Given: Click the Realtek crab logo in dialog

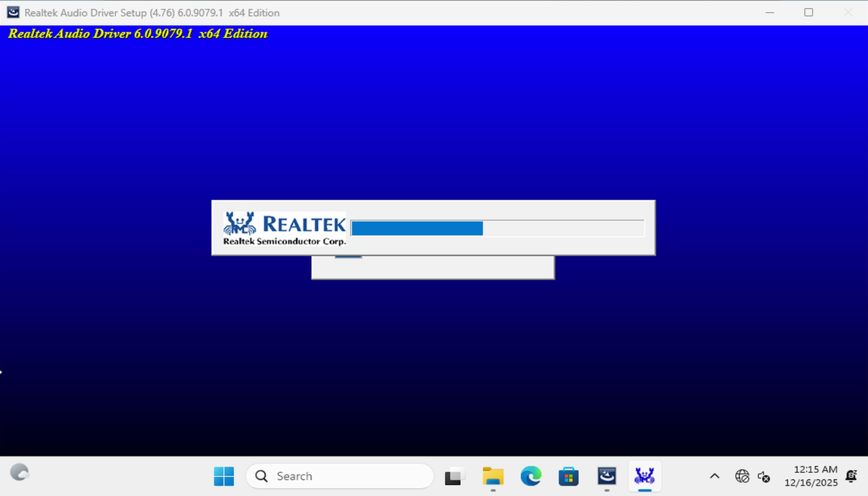Looking at the screenshot, I should [x=239, y=224].
